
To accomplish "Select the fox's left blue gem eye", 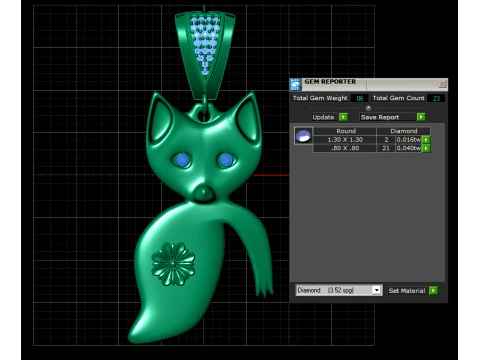I will [x=182, y=160].
